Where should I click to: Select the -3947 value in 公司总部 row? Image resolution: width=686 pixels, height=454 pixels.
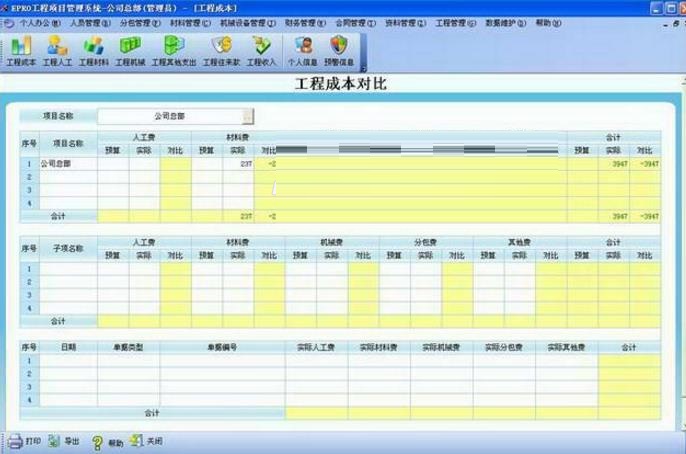645,164
